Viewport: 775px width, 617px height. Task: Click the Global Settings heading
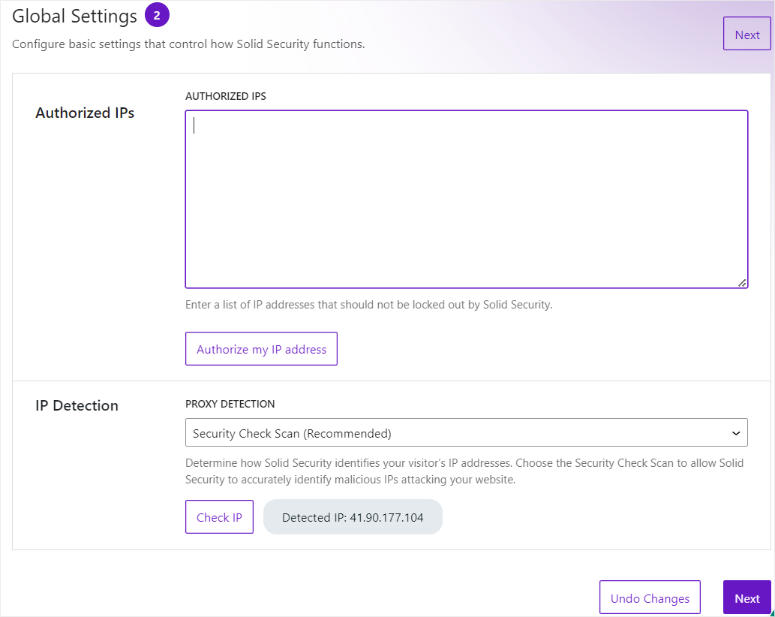coord(75,16)
